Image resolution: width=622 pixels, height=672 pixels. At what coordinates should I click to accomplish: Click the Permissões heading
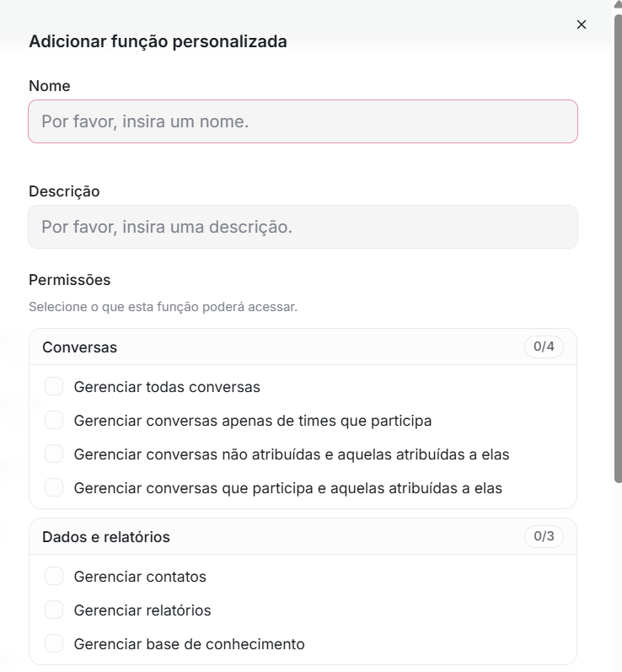[x=69, y=280]
